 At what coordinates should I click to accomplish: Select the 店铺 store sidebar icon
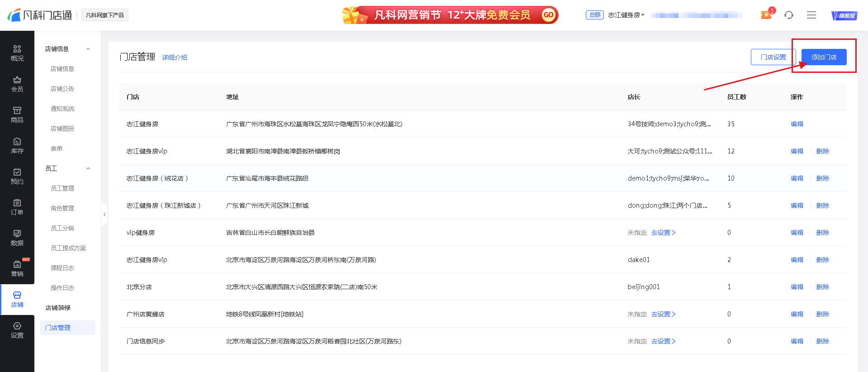17,300
